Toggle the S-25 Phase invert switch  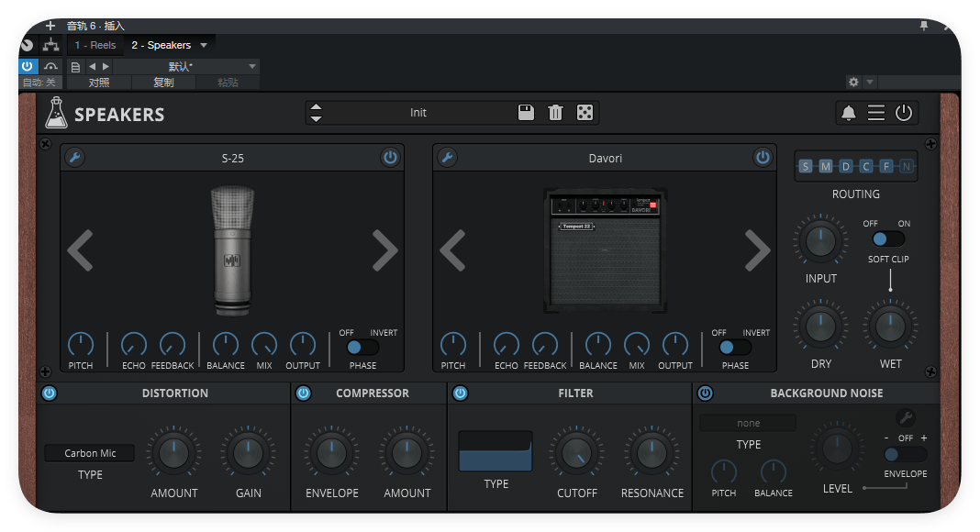(x=362, y=347)
